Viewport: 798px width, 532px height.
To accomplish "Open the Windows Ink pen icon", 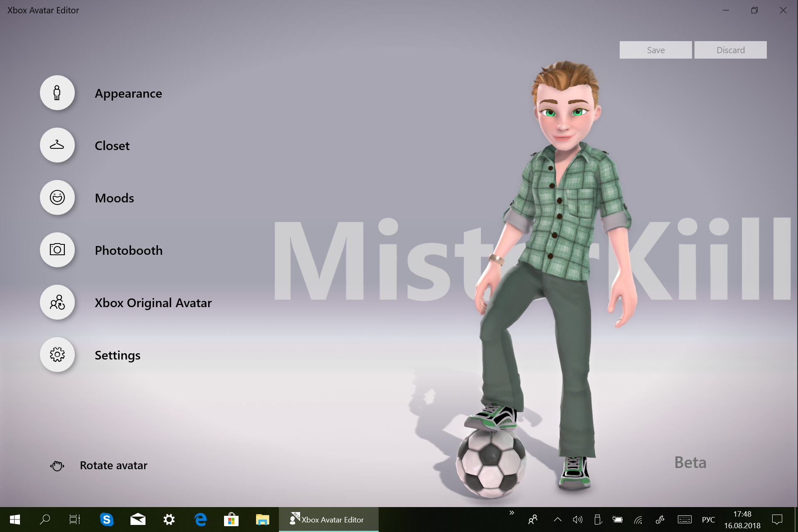I will click(x=660, y=520).
